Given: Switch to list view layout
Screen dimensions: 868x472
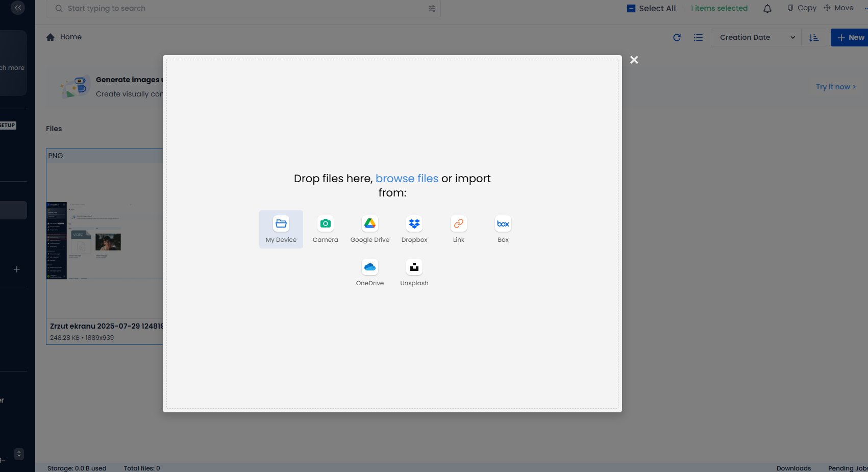Looking at the screenshot, I should [x=698, y=37].
